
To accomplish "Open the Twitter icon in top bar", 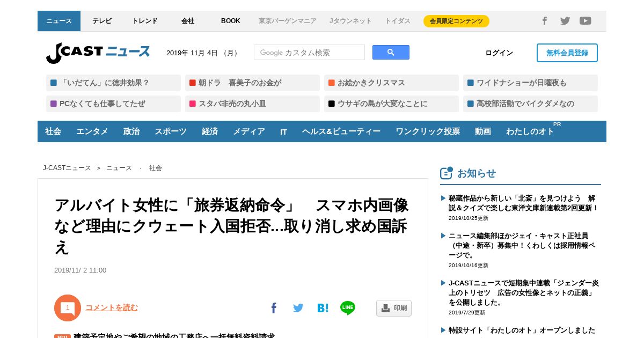I will 565,21.
